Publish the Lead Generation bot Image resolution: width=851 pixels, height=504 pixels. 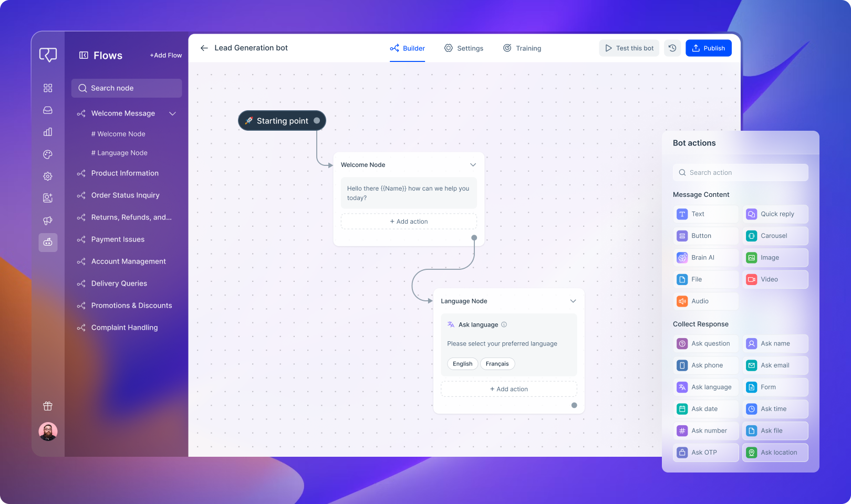click(708, 48)
